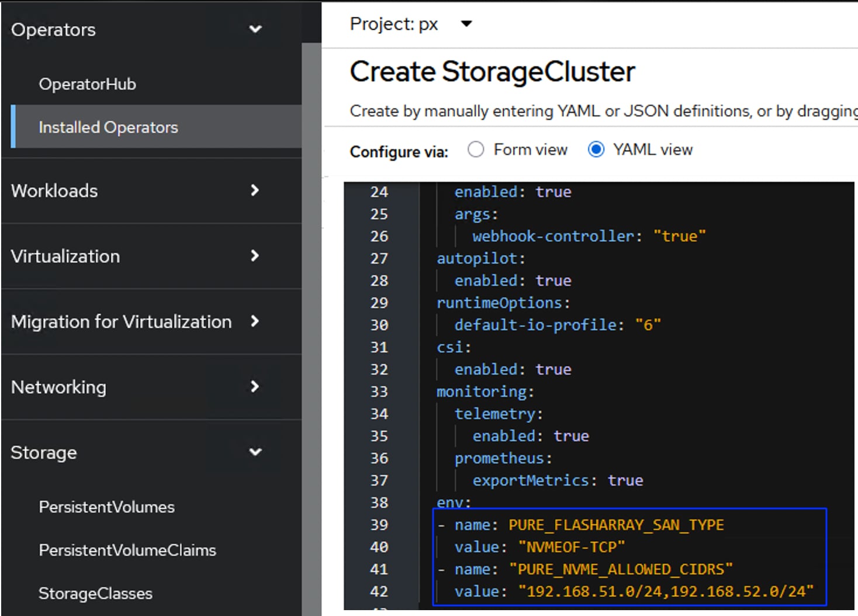The width and height of the screenshot is (858, 616).
Task: Expand Migration for Virtualization section
Action: (121, 322)
